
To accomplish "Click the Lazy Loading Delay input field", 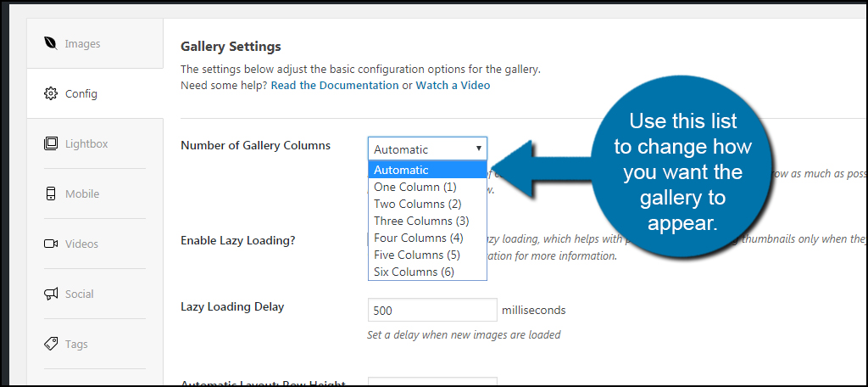I will [x=432, y=310].
